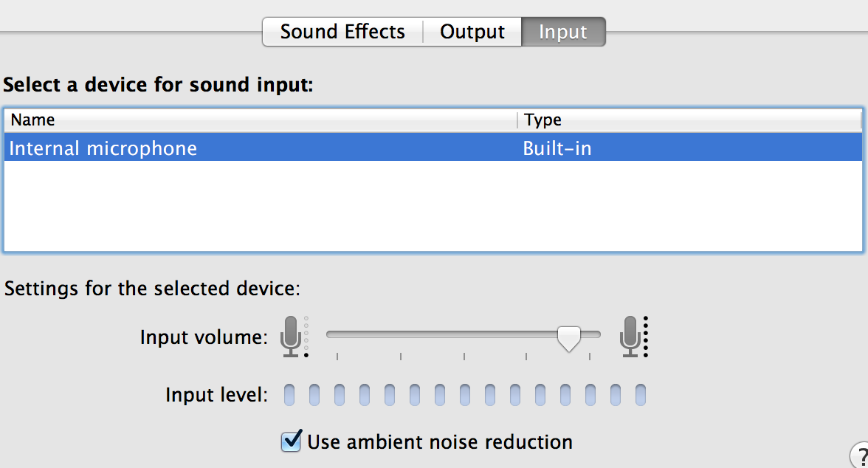Select the Input tab

point(563,32)
